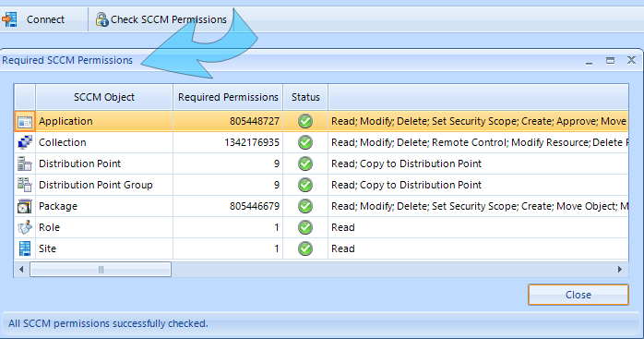644x339 pixels.
Task: Click the Site row 'Read' description
Action: [343, 248]
